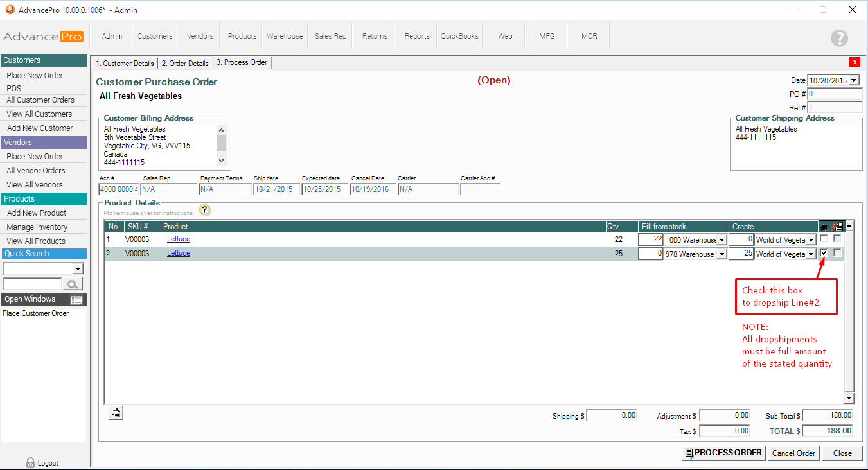Tick the last column checkbox on line 2
This screenshot has width=868, height=470.
[837, 253]
